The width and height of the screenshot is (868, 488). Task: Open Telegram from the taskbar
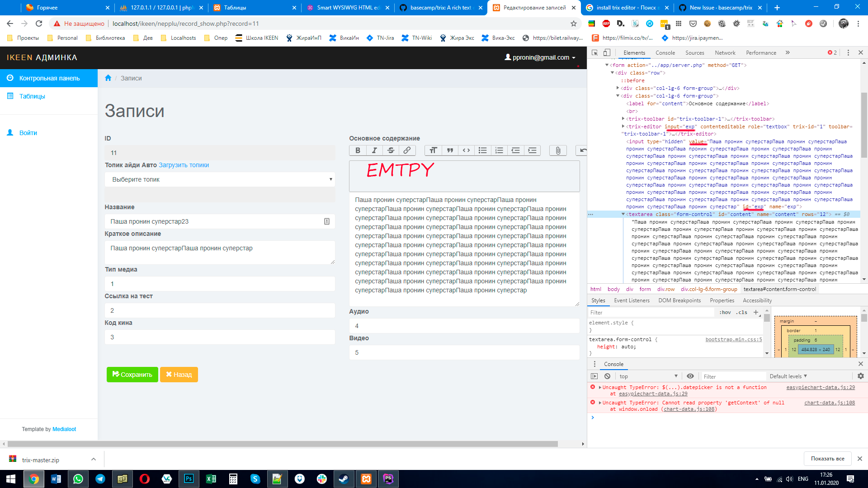point(100,479)
